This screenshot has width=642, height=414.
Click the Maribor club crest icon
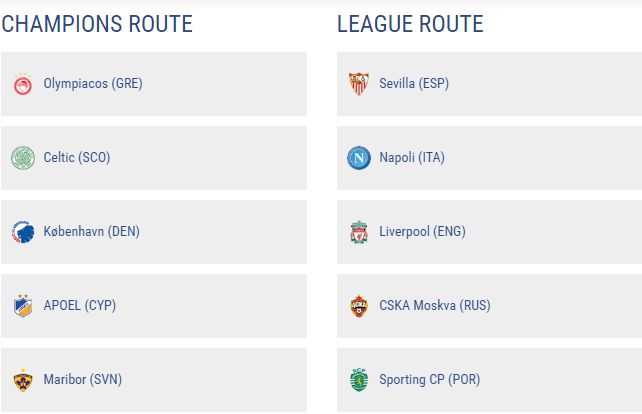[x=23, y=380]
